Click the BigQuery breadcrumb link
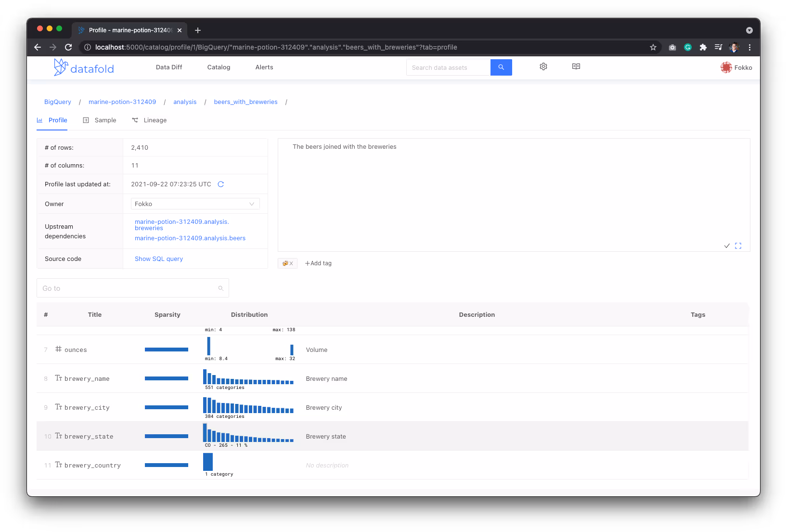This screenshot has height=532, width=787. [x=58, y=102]
